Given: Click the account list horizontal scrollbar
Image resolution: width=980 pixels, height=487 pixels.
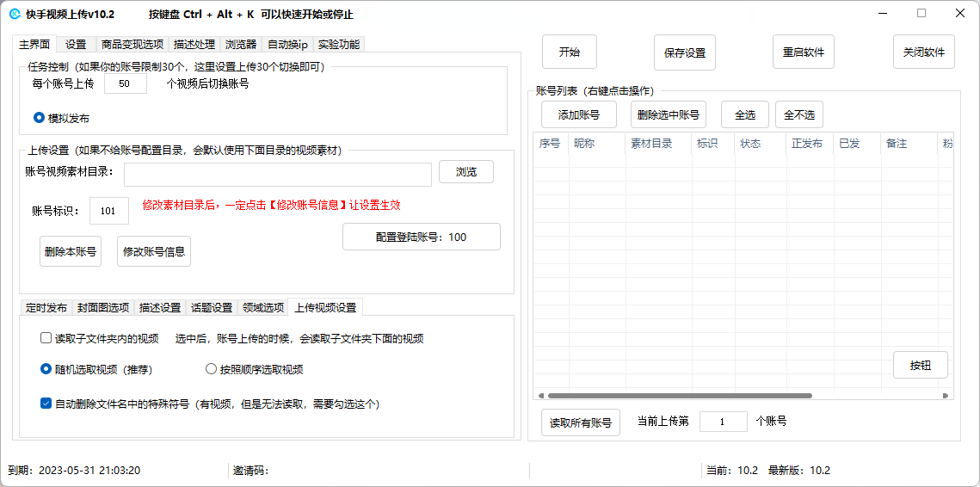Looking at the screenshot, I should [x=680, y=396].
